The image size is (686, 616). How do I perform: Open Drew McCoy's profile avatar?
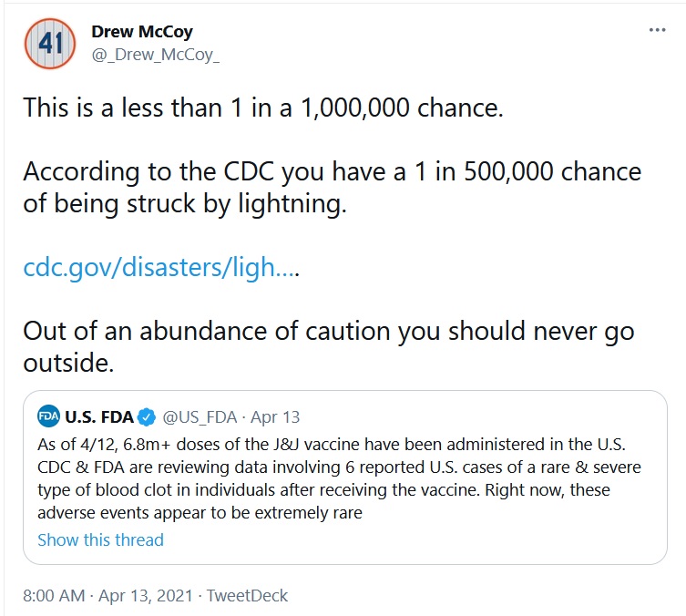point(50,44)
